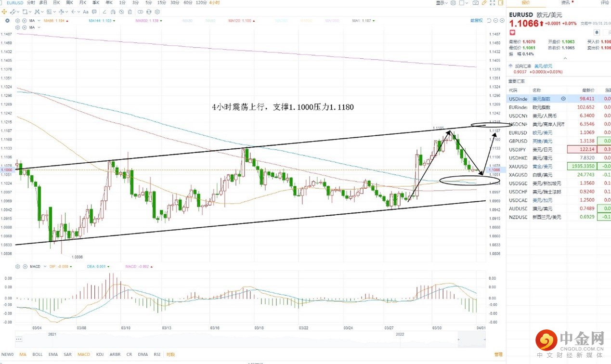Toggle the MACD sub-indicator
The height and width of the screenshot is (364, 611).
(x=84, y=354)
